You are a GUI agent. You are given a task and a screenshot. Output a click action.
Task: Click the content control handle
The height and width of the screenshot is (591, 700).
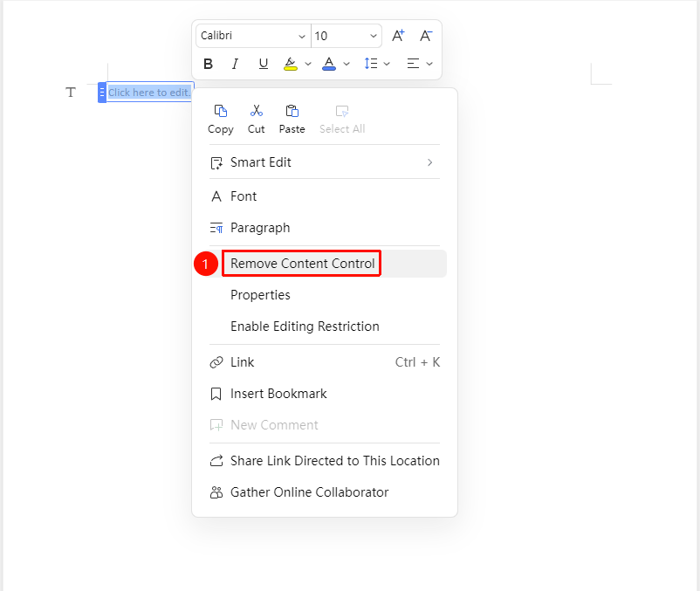(102, 93)
